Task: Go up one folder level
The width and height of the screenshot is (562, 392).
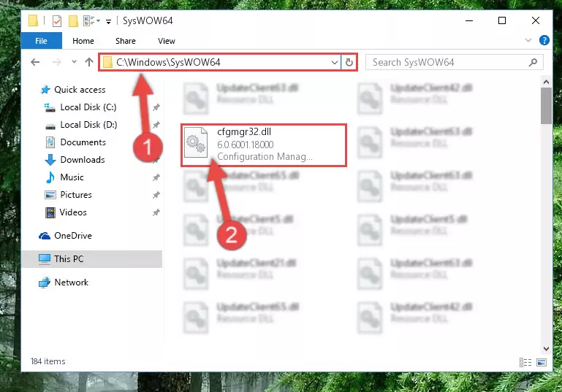Action: coord(89,62)
